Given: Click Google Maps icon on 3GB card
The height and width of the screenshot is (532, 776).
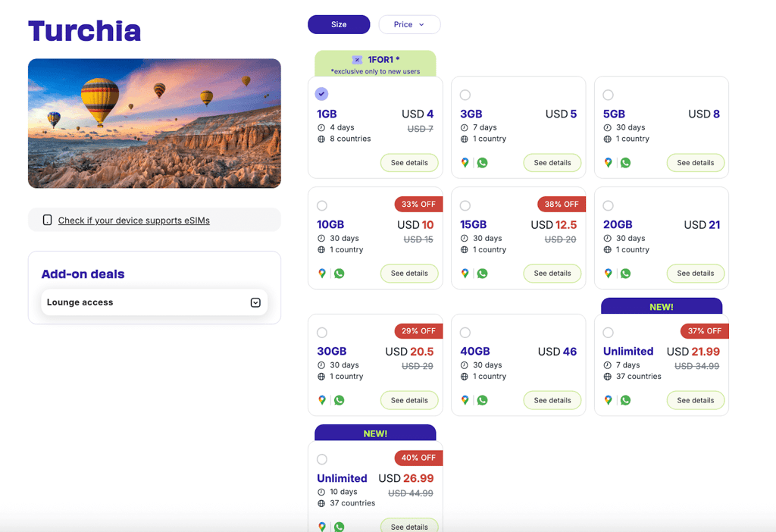Looking at the screenshot, I should click(x=465, y=162).
